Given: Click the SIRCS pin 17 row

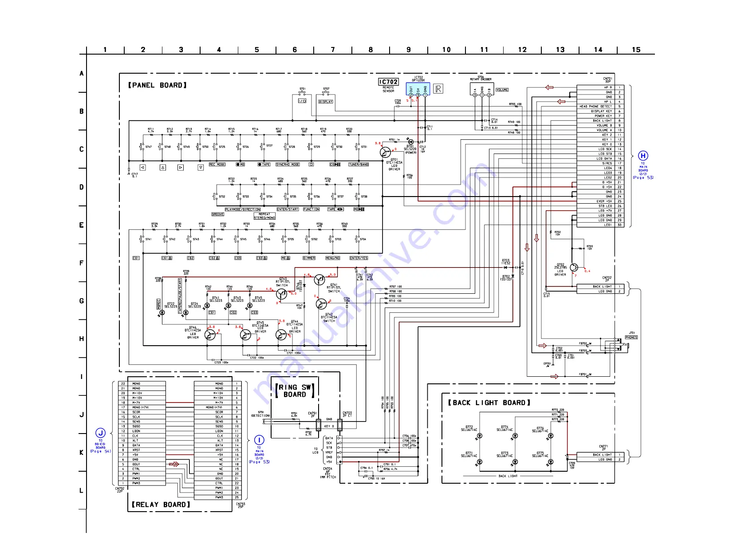Looking at the screenshot, I should click(x=600, y=163).
